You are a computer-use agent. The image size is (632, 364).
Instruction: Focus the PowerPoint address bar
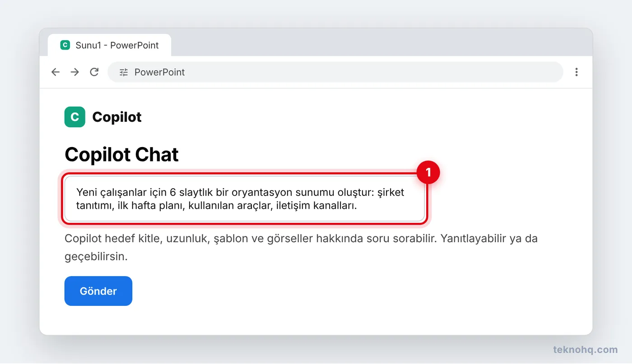click(x=335, y=72)
